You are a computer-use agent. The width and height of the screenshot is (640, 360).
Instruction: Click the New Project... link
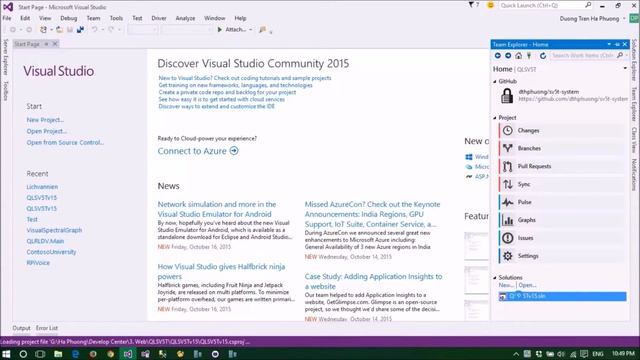coord(45,120)
